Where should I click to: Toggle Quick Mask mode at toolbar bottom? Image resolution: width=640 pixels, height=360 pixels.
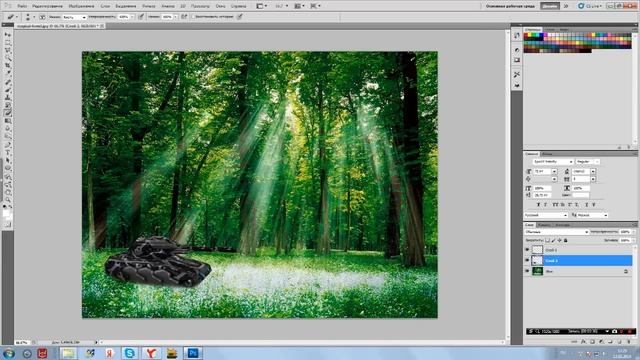(x=8, y=224)
